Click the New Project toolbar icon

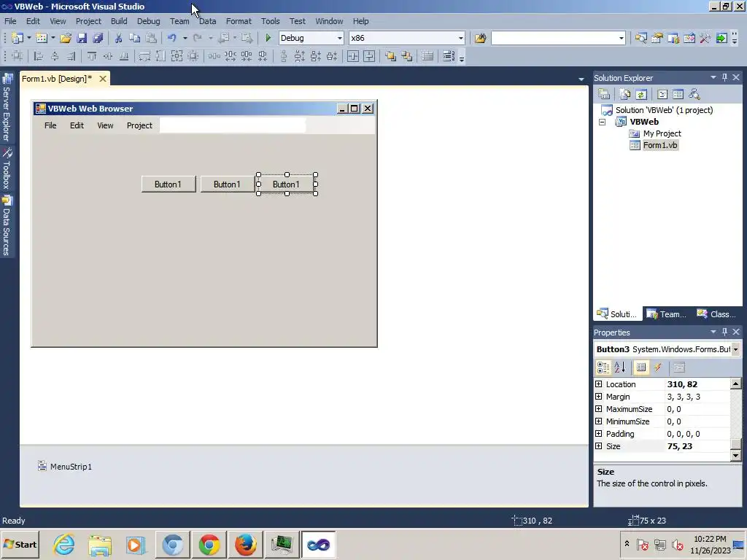(x=18, y=38)
